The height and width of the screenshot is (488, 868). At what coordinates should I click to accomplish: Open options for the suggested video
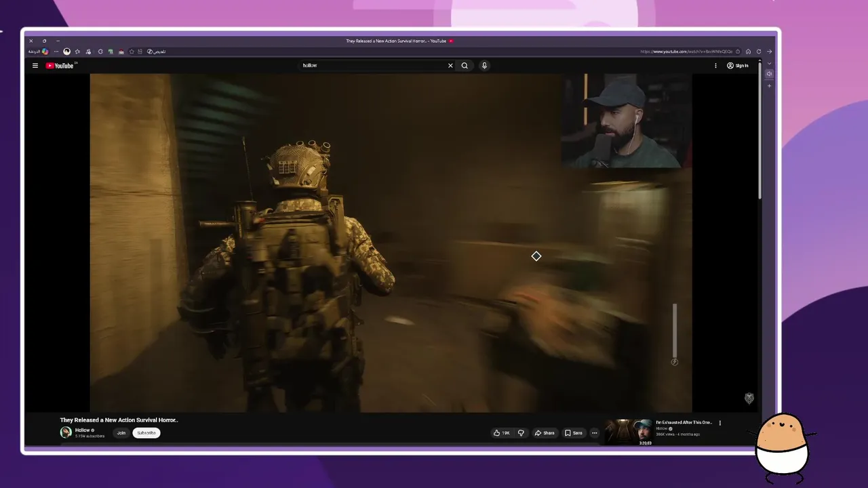[720, 423]
